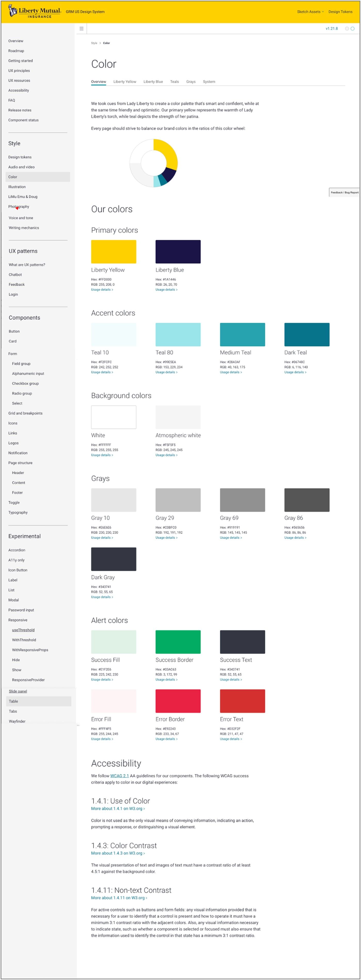
Task: Open useThreshold in the sidebar
Action: coord(23,630)
